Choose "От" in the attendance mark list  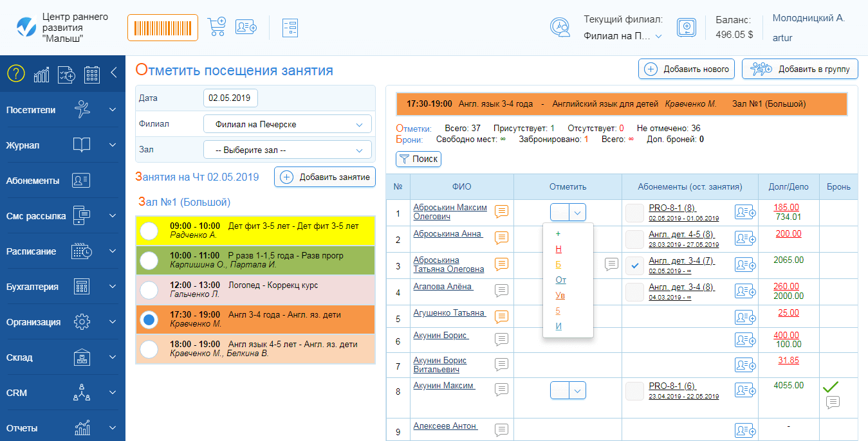(560, 280)
